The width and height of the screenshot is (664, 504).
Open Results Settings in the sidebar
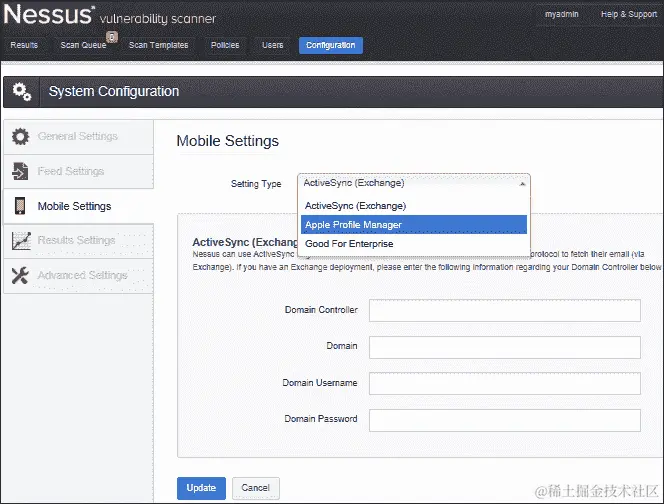[78, 241]
